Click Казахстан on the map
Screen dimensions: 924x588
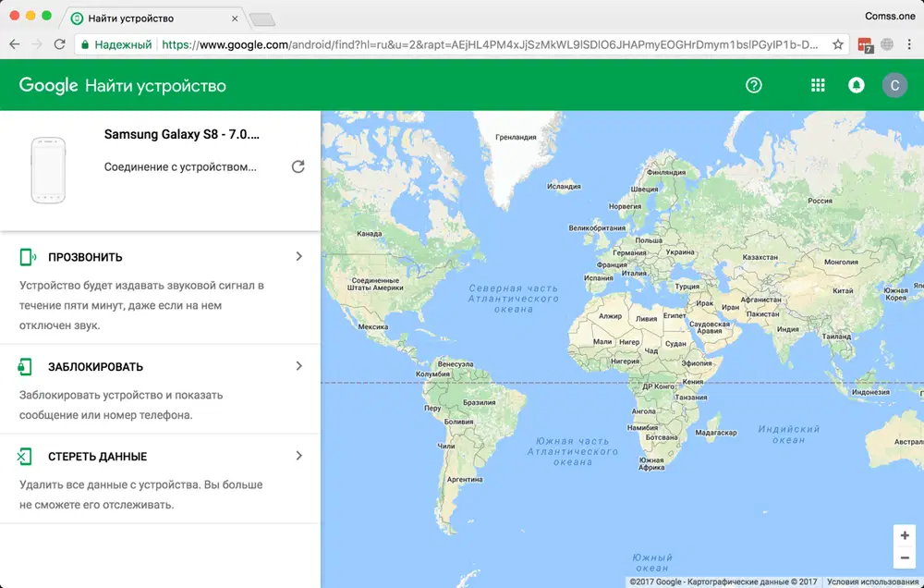click(x=760, y=258)
